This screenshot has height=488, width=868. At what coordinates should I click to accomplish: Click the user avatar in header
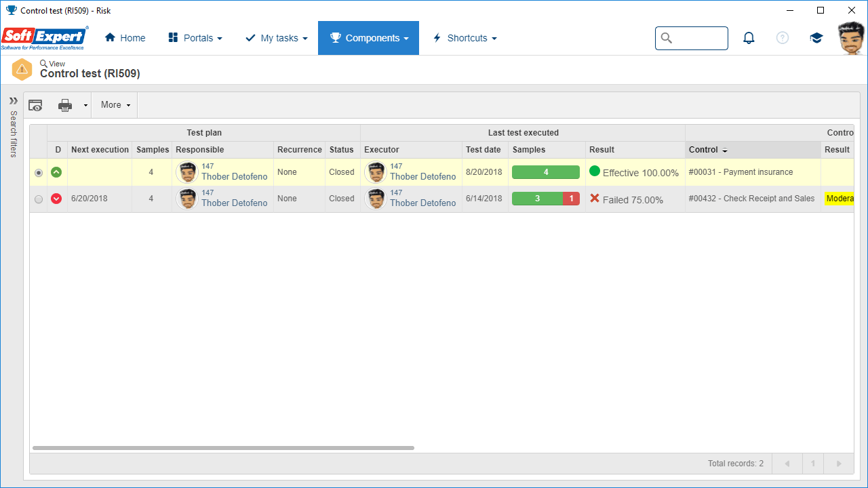[852, 38]
